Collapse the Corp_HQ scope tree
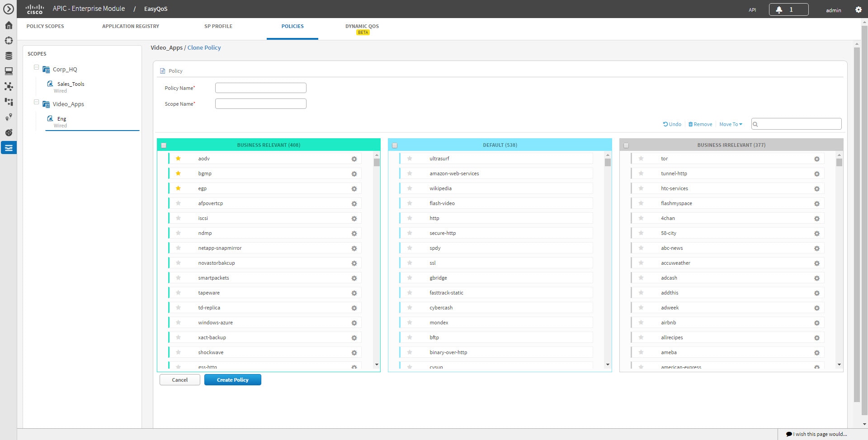The height and width of the screenshot is (440, 868). point(36,67)
